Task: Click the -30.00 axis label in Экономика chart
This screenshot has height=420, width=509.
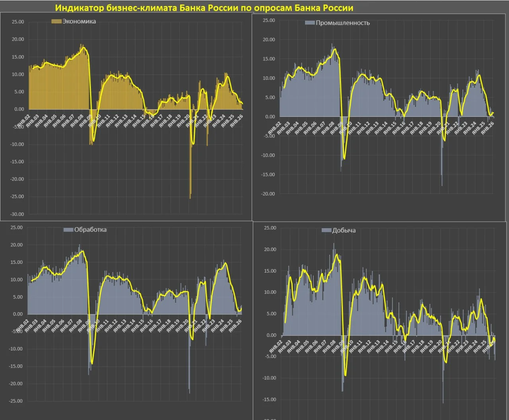Action: [x=17, y=214]
